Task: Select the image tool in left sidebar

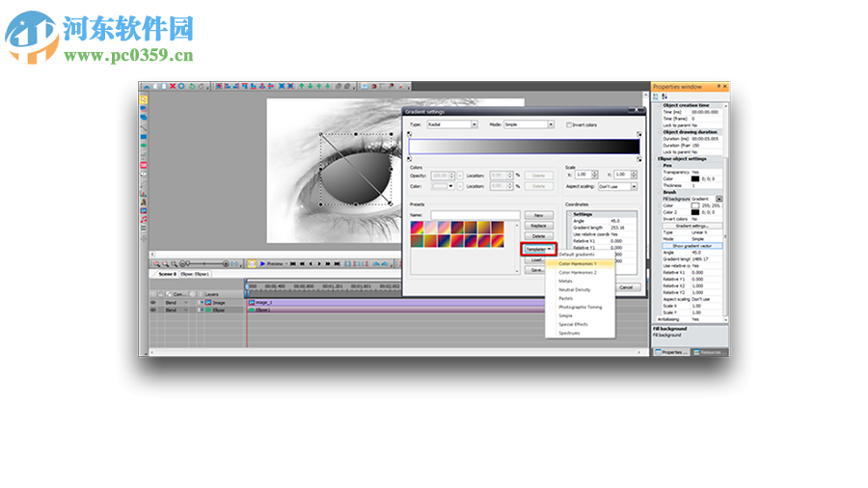Action: 144,211
